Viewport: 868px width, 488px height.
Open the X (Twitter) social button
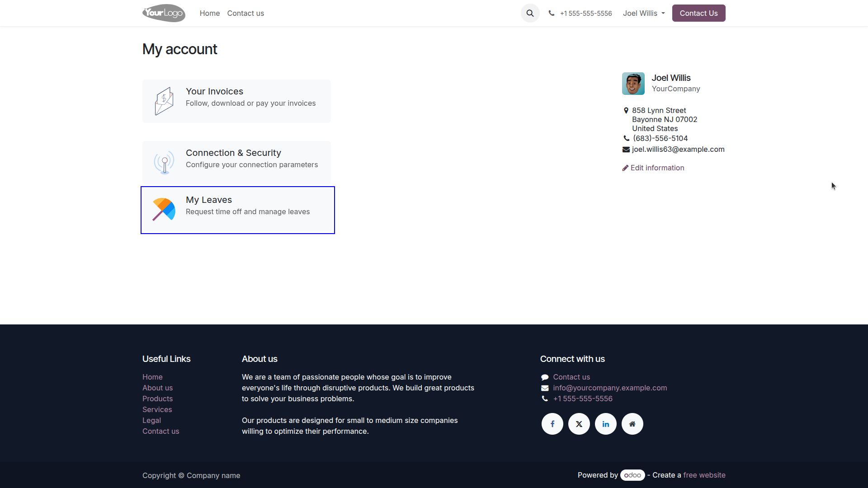point(579,424)
